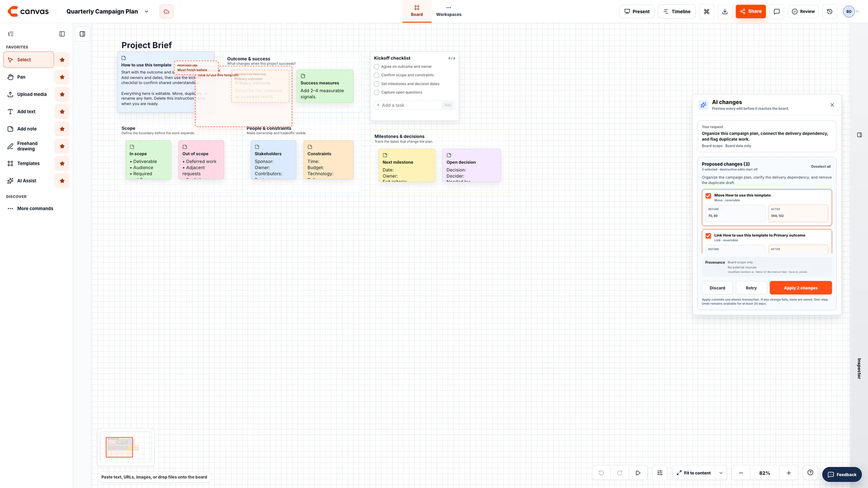Open the Quarterly Campaign Plan title dropdown
Screen dimensions: 868x488
(146, 12)
